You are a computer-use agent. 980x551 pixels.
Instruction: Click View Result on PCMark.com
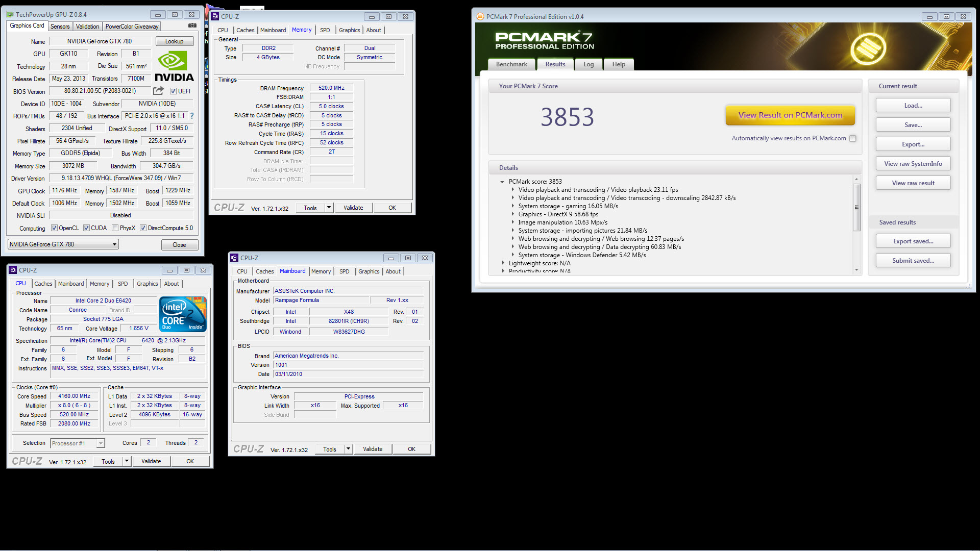point(790,115)
